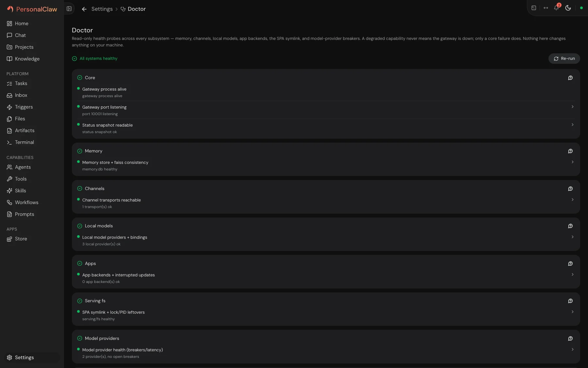Toggle dark mode moon icon
Viewport: 588px width, 368px height.
pos(568,8)
